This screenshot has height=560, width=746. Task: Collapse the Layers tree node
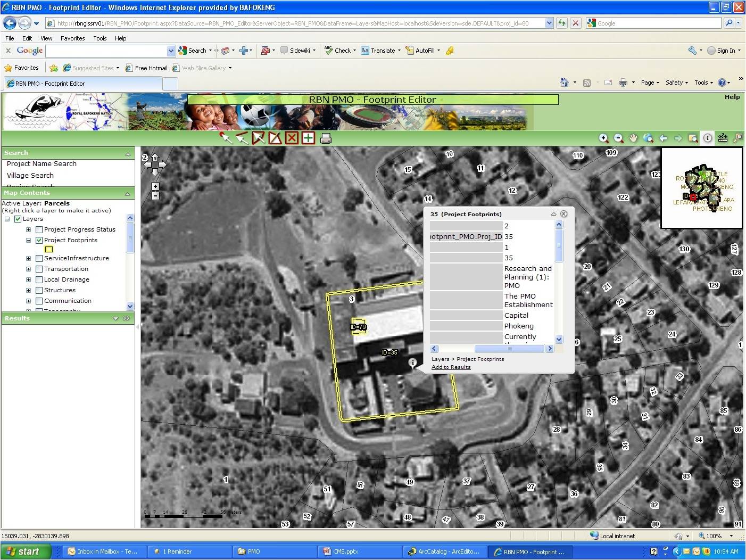(7, 219)
